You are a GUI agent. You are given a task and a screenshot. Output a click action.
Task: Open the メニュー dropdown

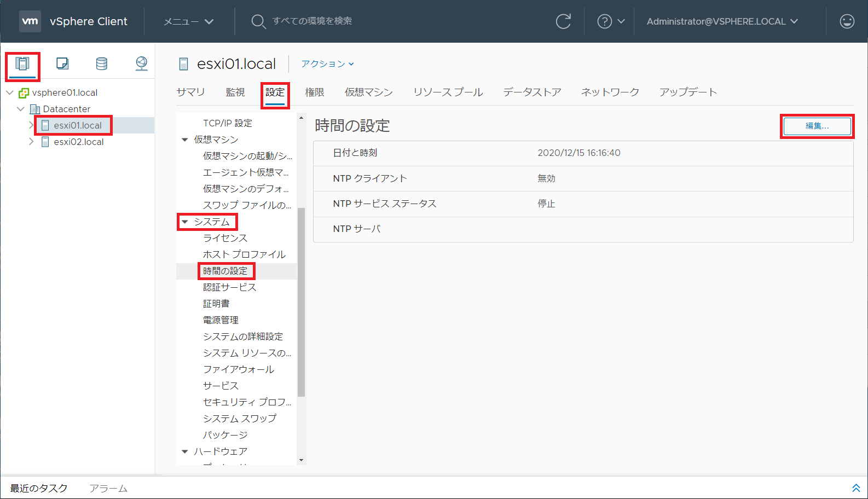pos(189,21)
